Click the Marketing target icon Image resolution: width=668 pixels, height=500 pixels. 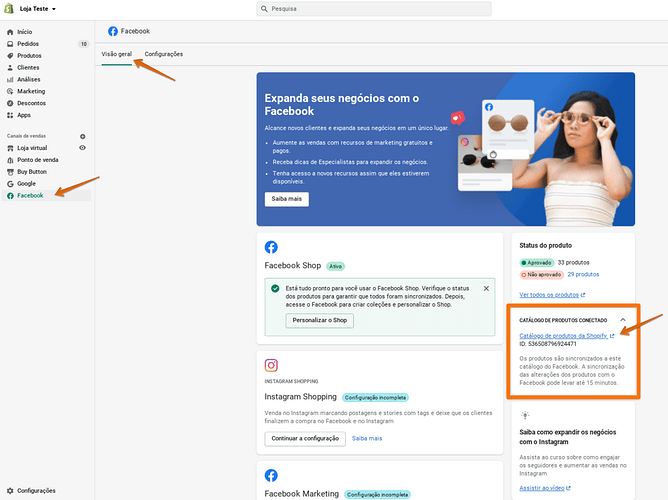(x=10, y=92)
